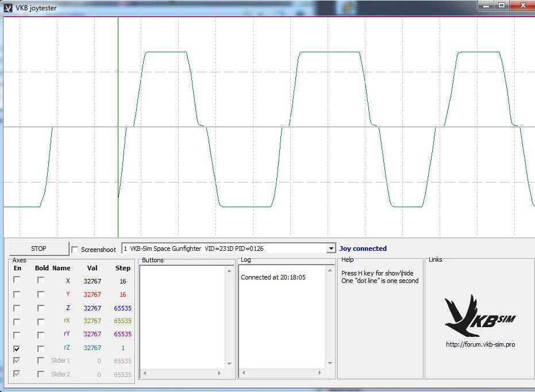The height and width of the screenshot is (392, 535).
Task: Click Buttons panel horizontal scroll right arrow
Action: point(219,373)
